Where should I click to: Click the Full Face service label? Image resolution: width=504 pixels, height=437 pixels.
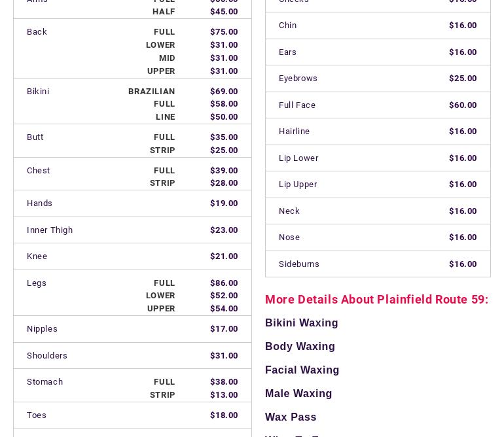[297, 105]
